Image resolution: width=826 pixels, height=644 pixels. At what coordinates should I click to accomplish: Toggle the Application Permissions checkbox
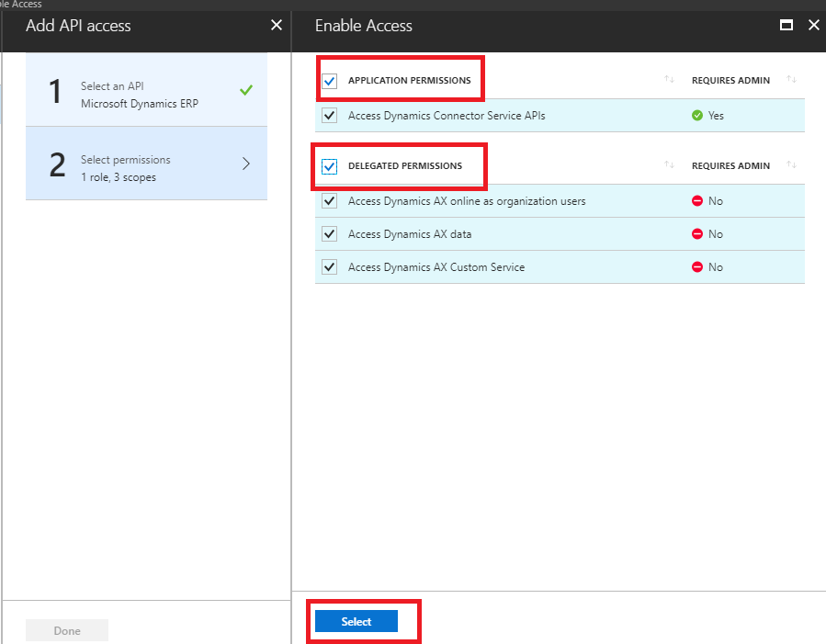coord(330,81)
